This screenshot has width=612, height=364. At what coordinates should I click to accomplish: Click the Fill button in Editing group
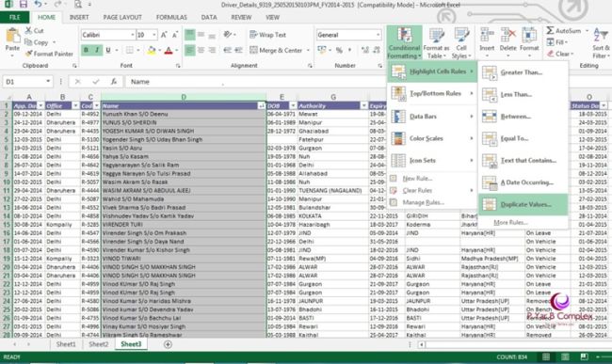click(557, 42)
